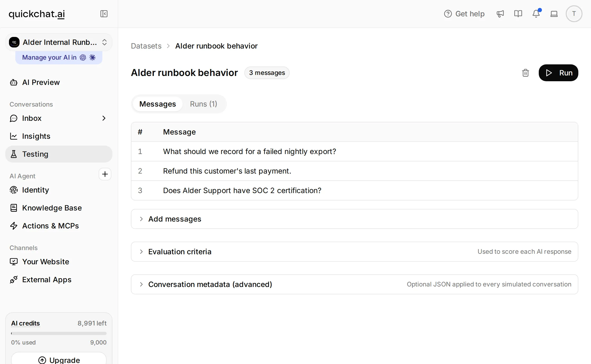Click the quickchat.ai logo
This screenshot has width=591, height=364.
pos(37,14)
